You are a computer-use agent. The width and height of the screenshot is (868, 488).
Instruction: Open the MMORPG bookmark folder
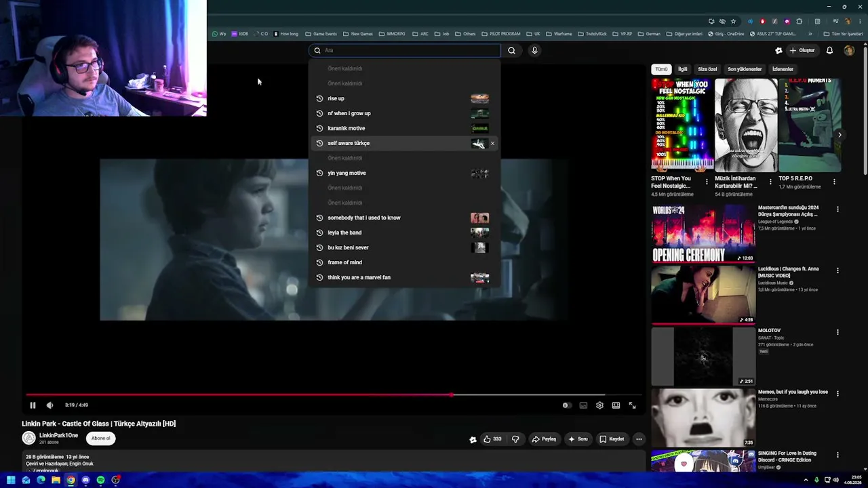tap(392, 34)
